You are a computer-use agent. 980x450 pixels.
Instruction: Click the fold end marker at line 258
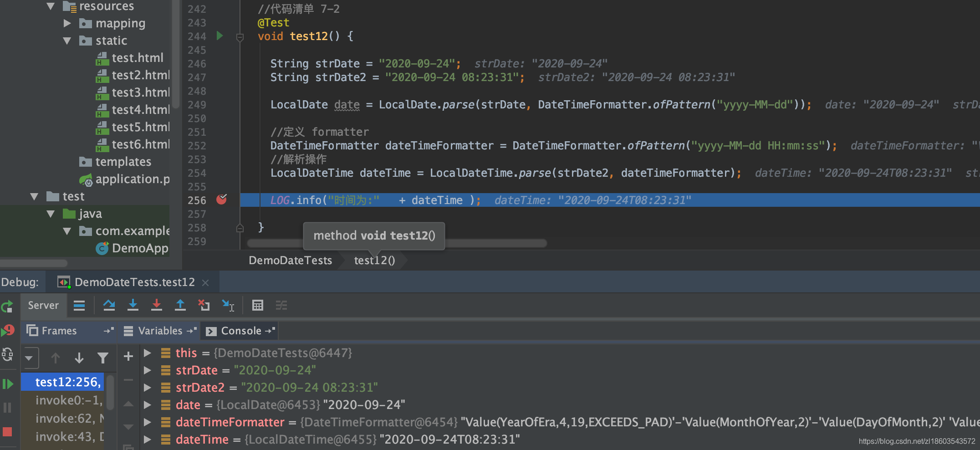click(x=240, y=228)
